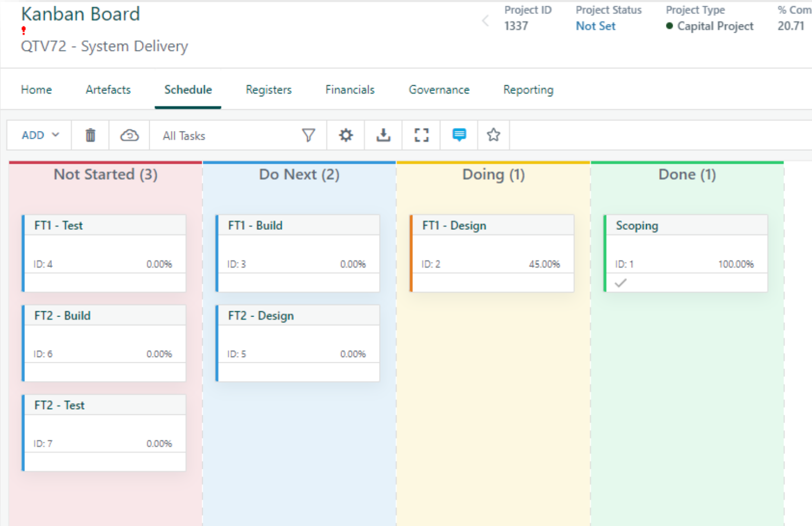Open the Governance tab

tap(439, 89)
